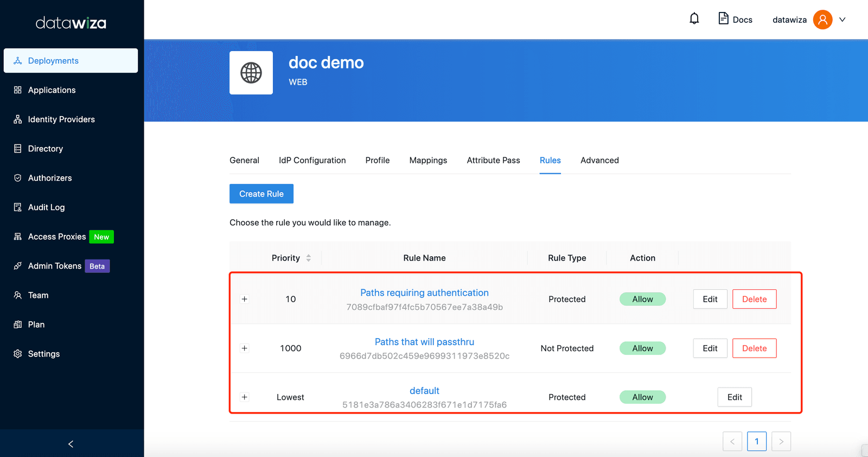This screenshot has width=868, height=457.
Task: Click the Create Rule button
Action: [x=261, y=194]
